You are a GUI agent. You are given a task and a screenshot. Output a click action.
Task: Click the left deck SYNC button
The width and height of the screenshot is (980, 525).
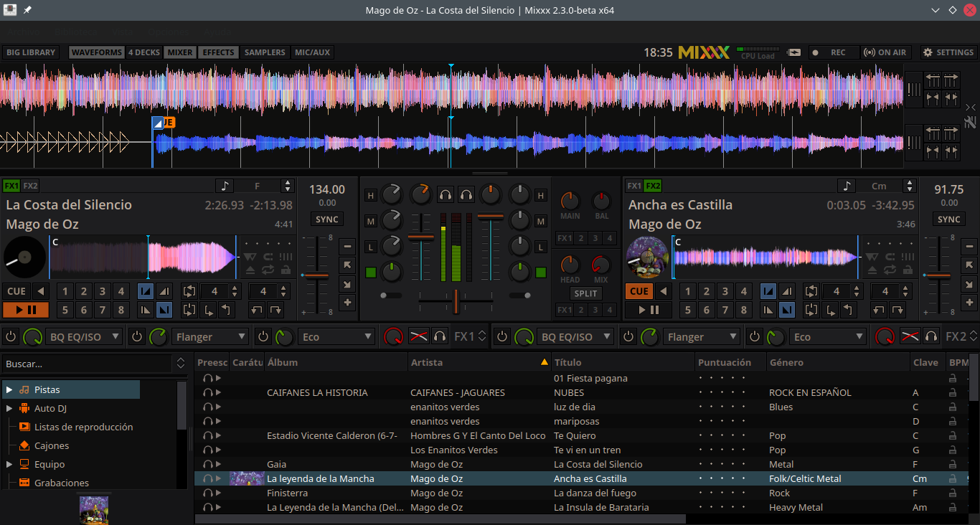[326, 219]
